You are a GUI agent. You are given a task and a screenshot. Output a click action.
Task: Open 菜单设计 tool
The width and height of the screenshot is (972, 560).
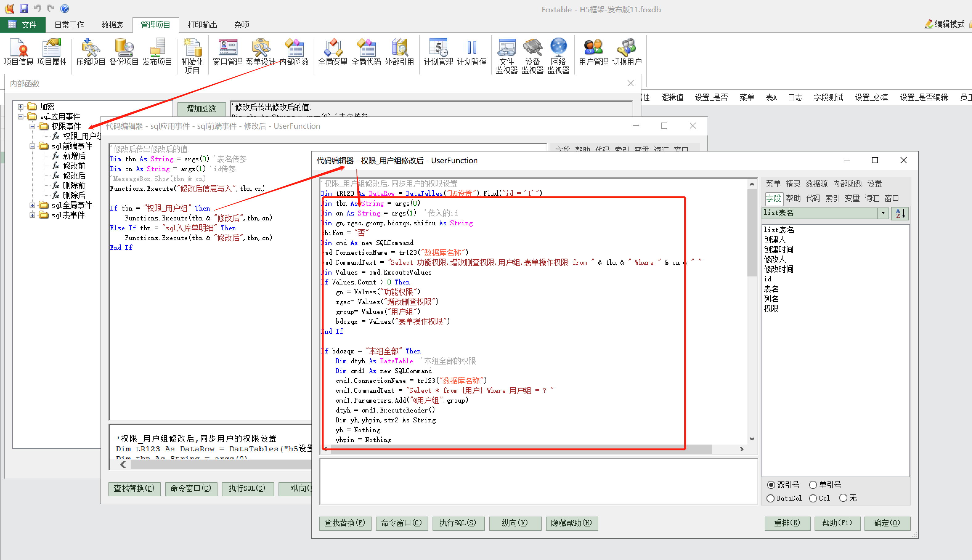tap(261, 52)
